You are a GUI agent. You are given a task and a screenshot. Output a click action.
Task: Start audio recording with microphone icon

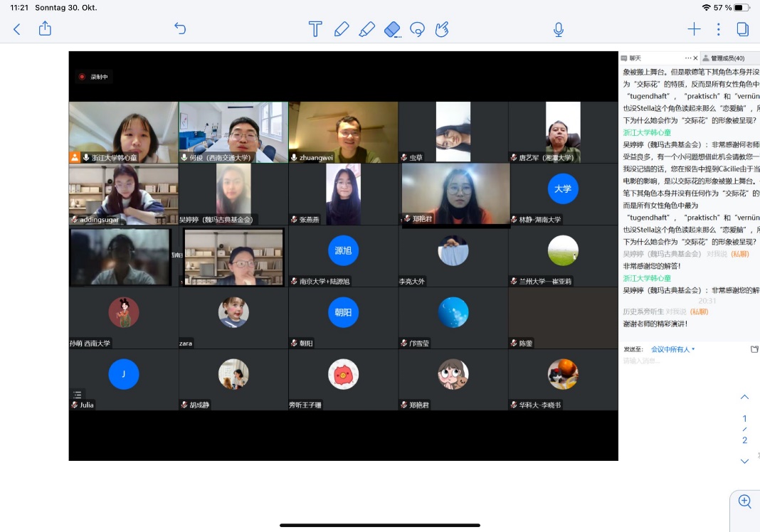coord(559,30)
